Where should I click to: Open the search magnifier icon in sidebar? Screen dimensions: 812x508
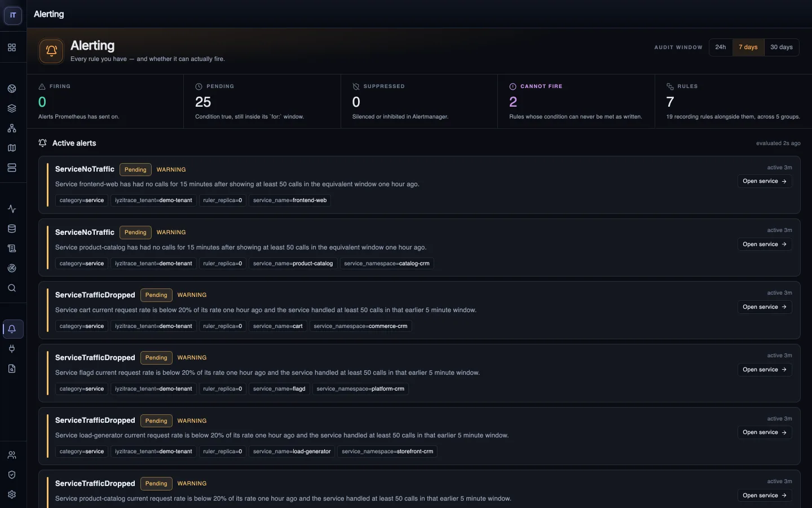click(x=12, y=288)
